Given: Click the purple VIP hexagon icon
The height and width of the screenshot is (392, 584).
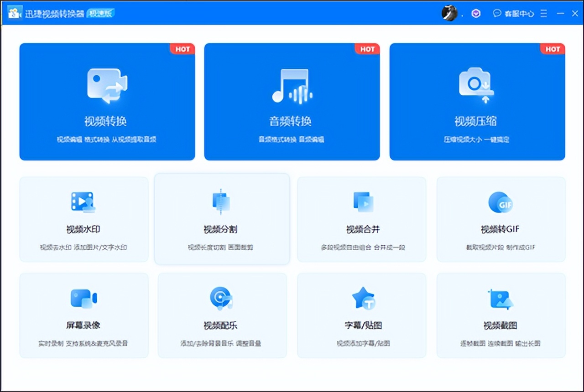Looking at the screenshot, I should pyautogui.click(x=476, y=13).
